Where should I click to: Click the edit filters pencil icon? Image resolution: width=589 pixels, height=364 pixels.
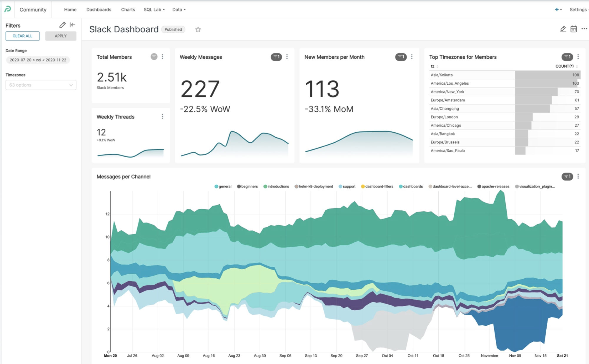(x=62, y=25)
